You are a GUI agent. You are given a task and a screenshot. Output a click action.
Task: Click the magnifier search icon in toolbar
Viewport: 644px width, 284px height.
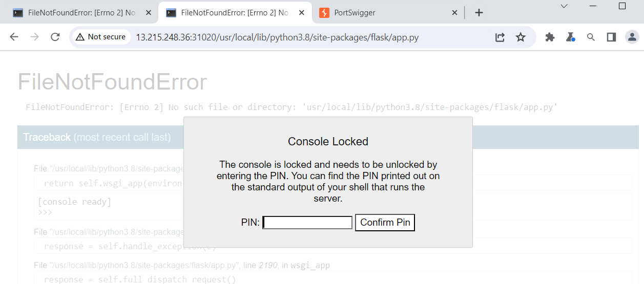point(591,37)
